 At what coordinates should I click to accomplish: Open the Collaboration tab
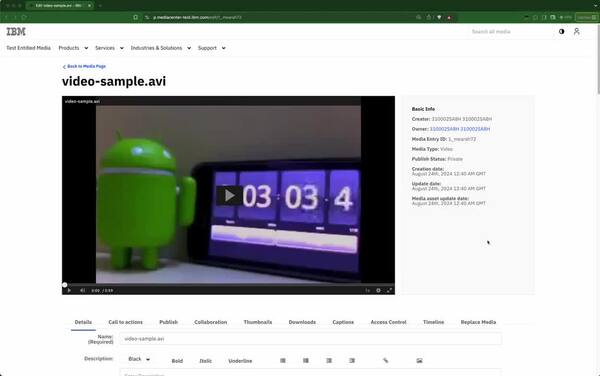210,322
